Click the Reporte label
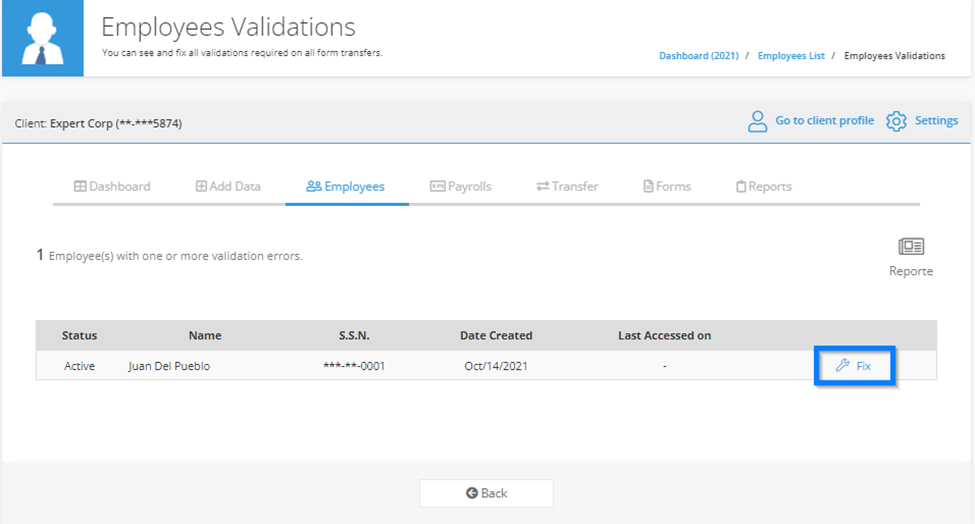Viewport: 975px width, 524px height. (x=911, y=271)
